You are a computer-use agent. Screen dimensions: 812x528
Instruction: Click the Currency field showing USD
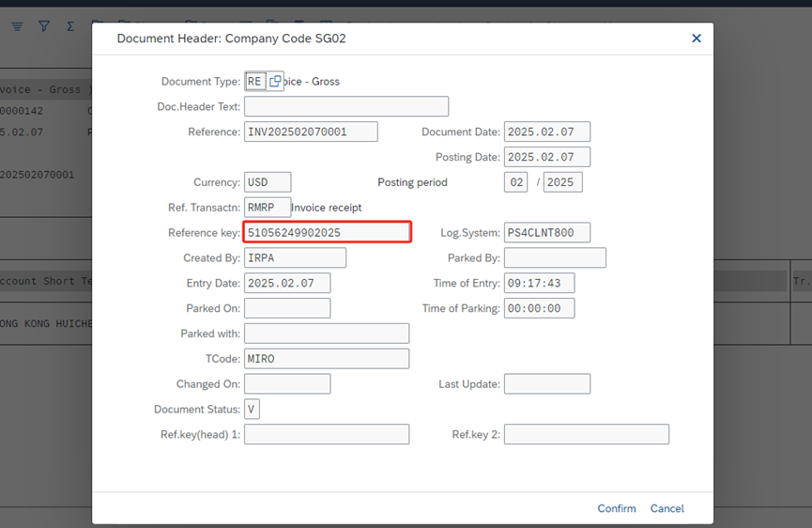pyautogui.click(x=268, y=182)
